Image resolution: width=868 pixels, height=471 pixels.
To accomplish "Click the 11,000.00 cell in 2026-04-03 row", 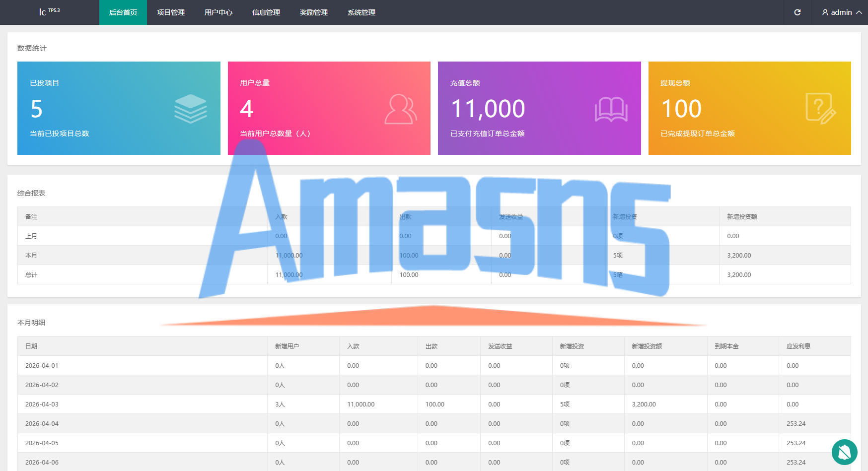I will [361, 404].
